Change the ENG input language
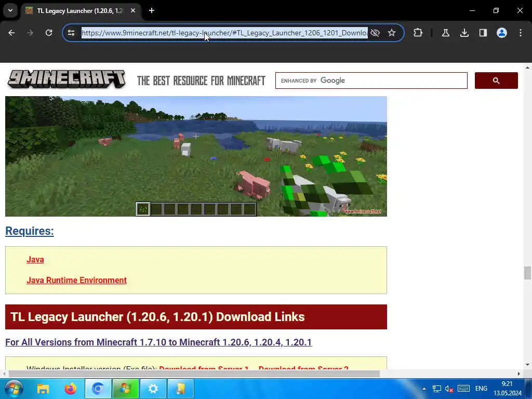 tap(481, 389)
